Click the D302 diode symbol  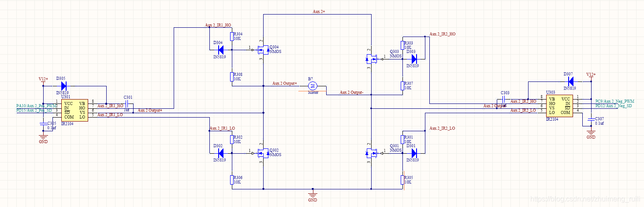[x=221, y=153]
